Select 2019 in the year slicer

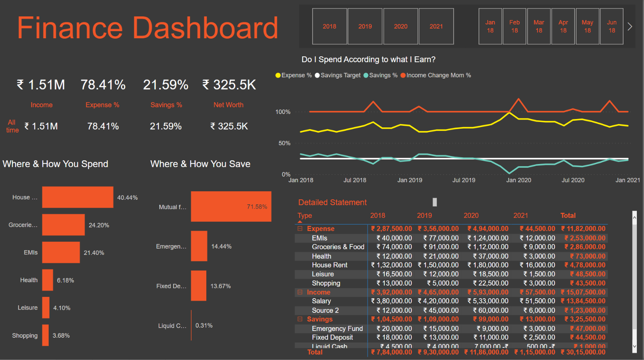(x=365, y=26)
